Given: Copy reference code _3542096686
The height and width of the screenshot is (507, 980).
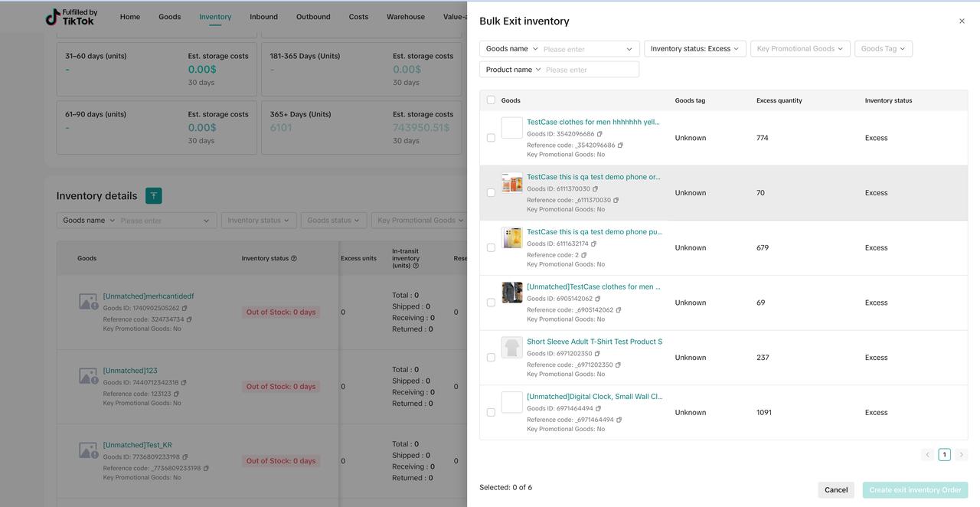Looking at the screenshot, I should pyautogui.click(x=620, y=146).
